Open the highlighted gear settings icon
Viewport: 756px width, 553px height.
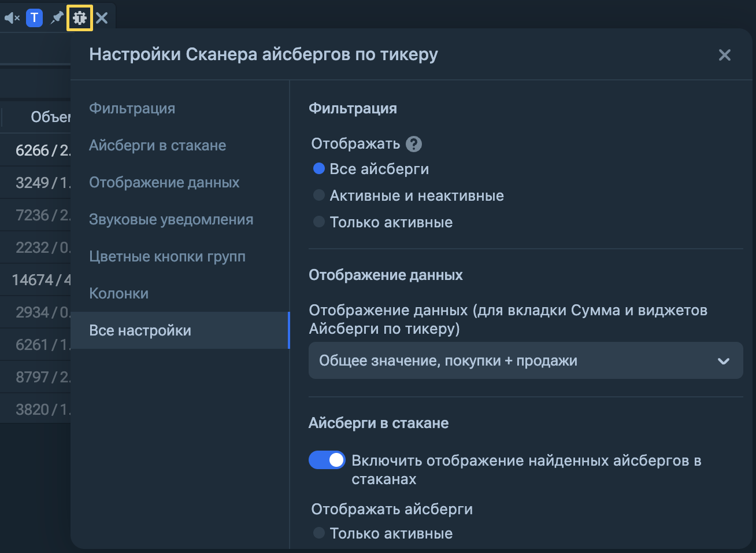point(80,18)
